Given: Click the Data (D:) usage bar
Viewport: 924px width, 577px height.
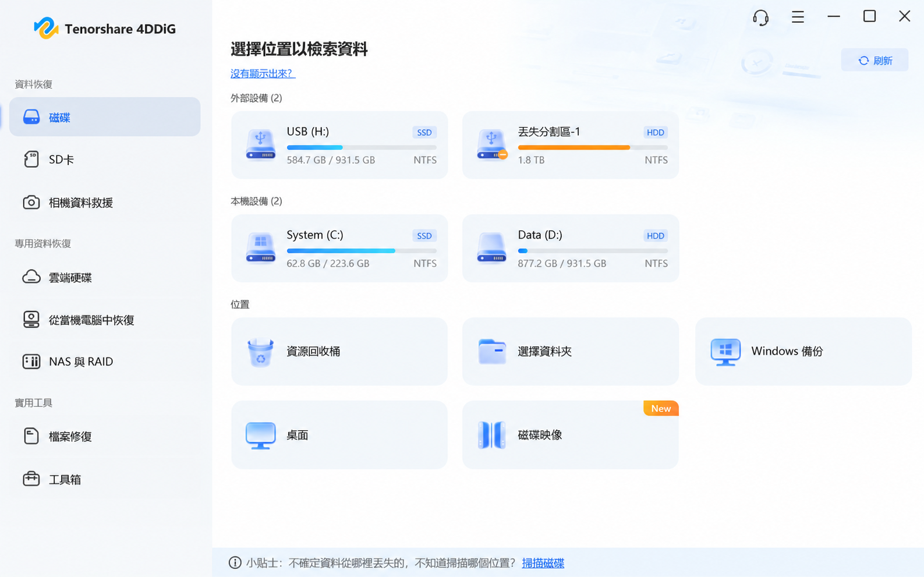Looking at the screenshot, I should point(593,251).
